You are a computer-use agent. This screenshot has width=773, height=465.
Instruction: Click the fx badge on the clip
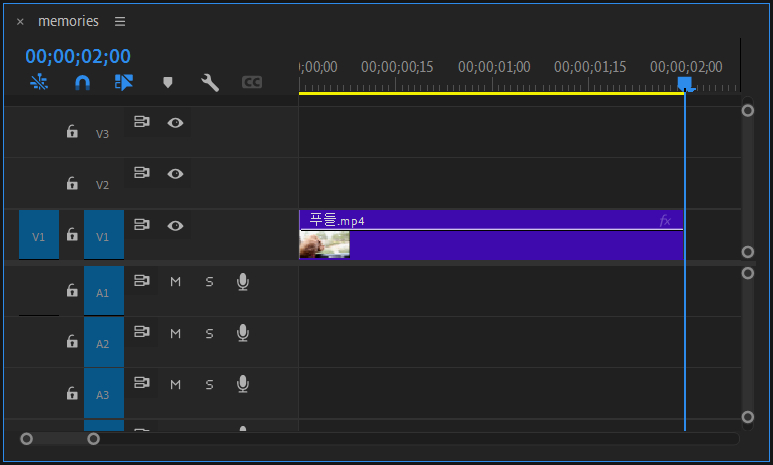click(665, 220)
